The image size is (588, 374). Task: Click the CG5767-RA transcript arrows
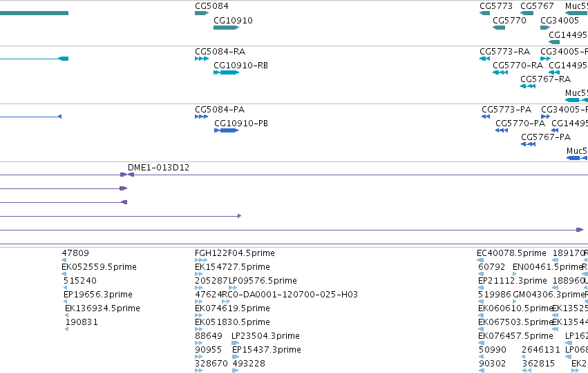[x=528, y=86]
